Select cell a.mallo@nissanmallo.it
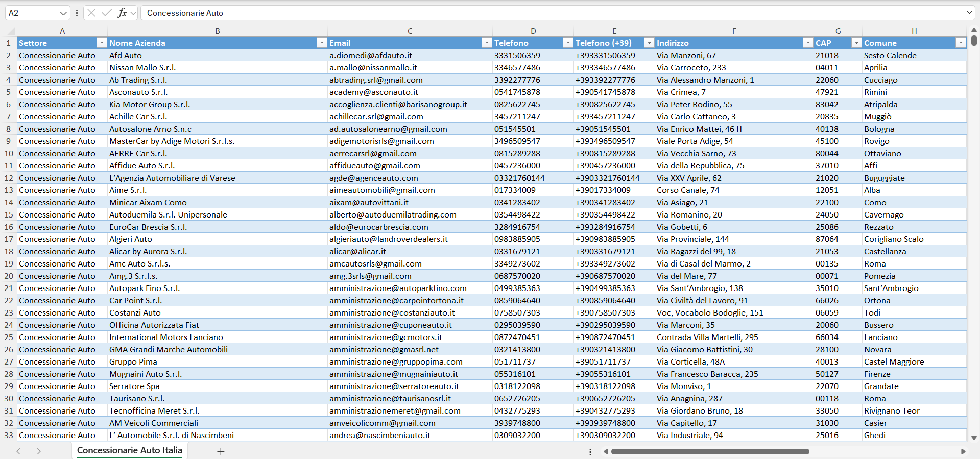The image size is (980, 459). click(x=410, y=67)
